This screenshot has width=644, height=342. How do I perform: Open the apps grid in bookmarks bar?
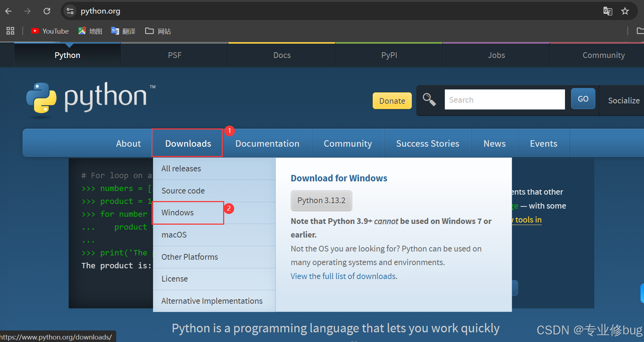[10, 31]
